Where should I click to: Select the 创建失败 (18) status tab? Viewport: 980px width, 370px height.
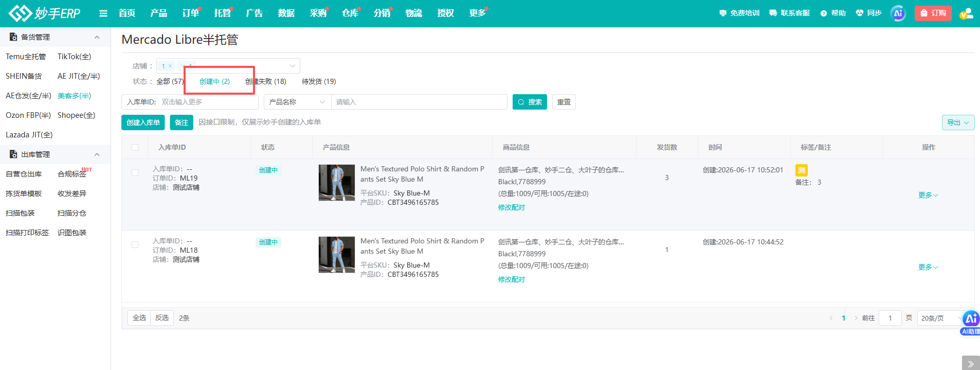point(266,81)
